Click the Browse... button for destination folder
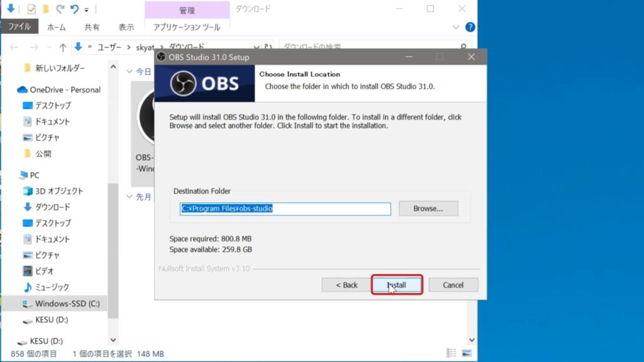This screenshot has height=362, width=644. click(x=428, y=209)
